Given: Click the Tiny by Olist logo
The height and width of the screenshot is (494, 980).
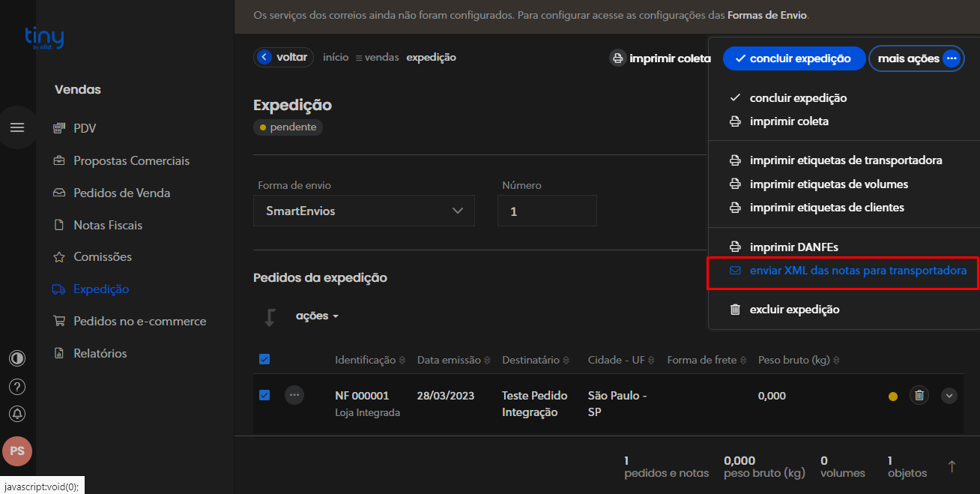Looking at the screenshot, I should click(x=44, y=37).
